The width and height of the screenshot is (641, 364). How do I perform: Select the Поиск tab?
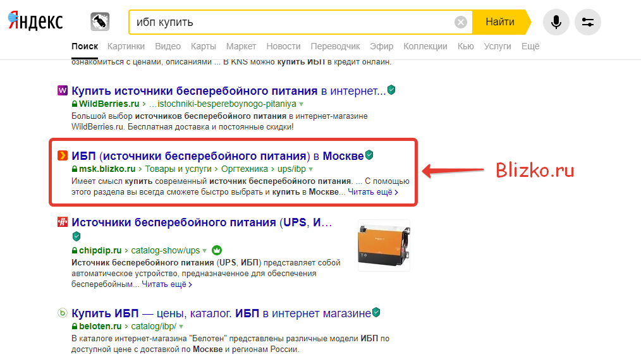coord(85,46)
